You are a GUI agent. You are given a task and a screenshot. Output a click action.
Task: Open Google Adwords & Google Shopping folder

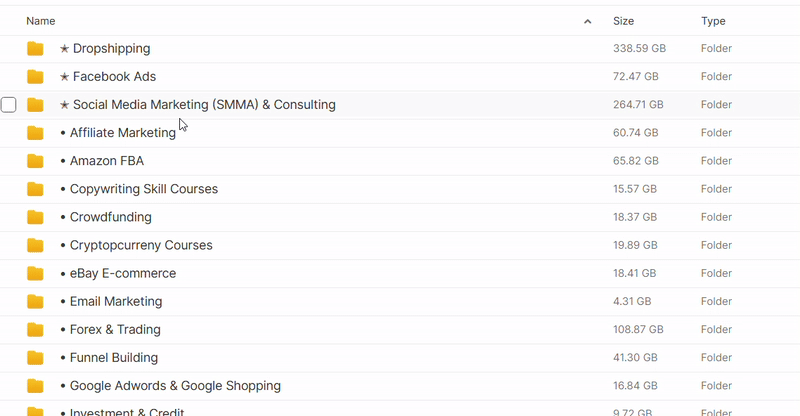(175, 385)
